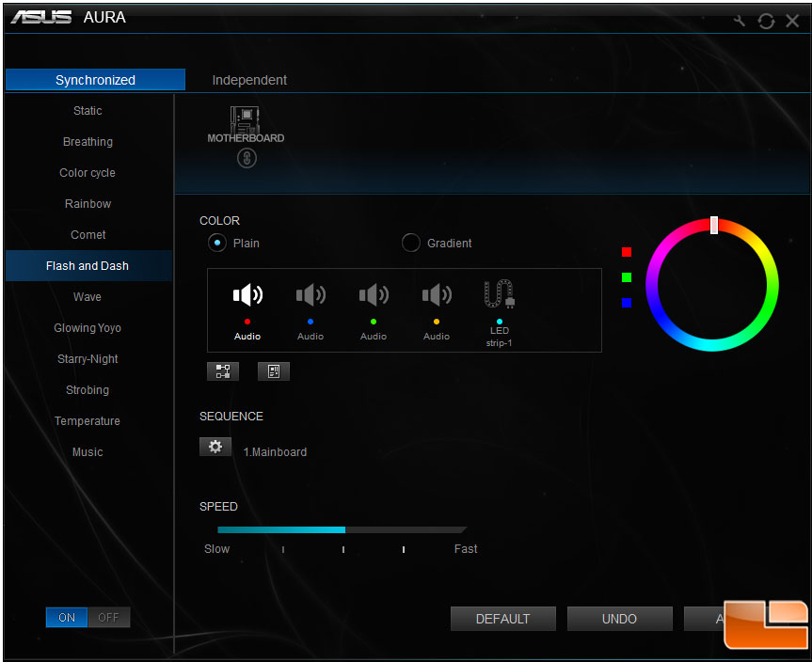The width and height of the screenshot is (812, 662).
Task: Pick the blue color swatch
Action: pyautogui.click(x=627, y=303)
